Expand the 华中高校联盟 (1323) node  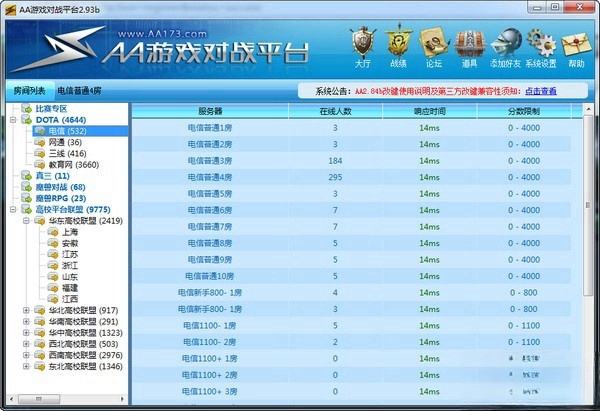tap(26, 333)
